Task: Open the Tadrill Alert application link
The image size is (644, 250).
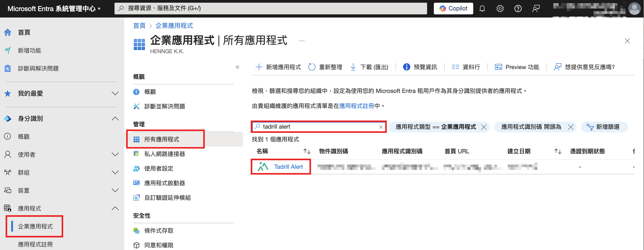Action: click(x=288, y=167)
